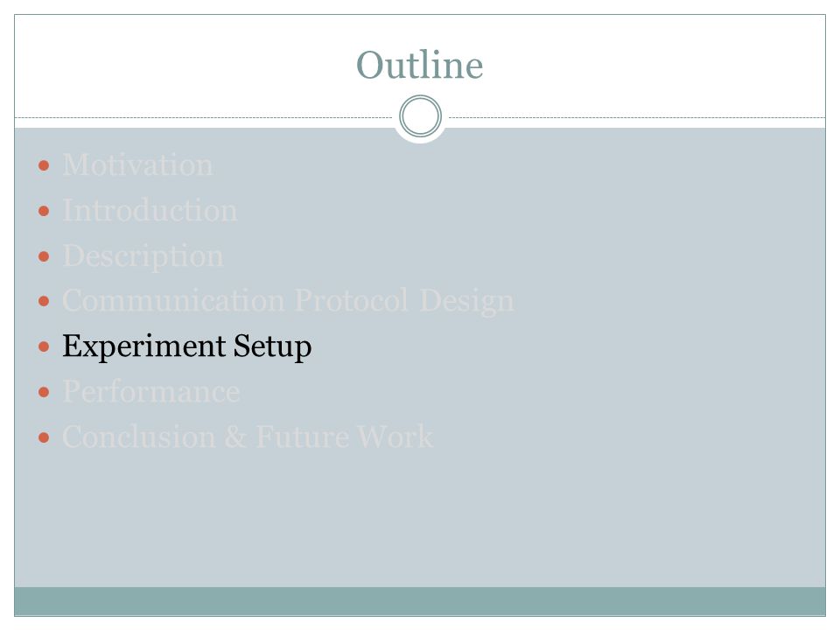
Task: Click the Outline slide title
Action: coord(419,66)
